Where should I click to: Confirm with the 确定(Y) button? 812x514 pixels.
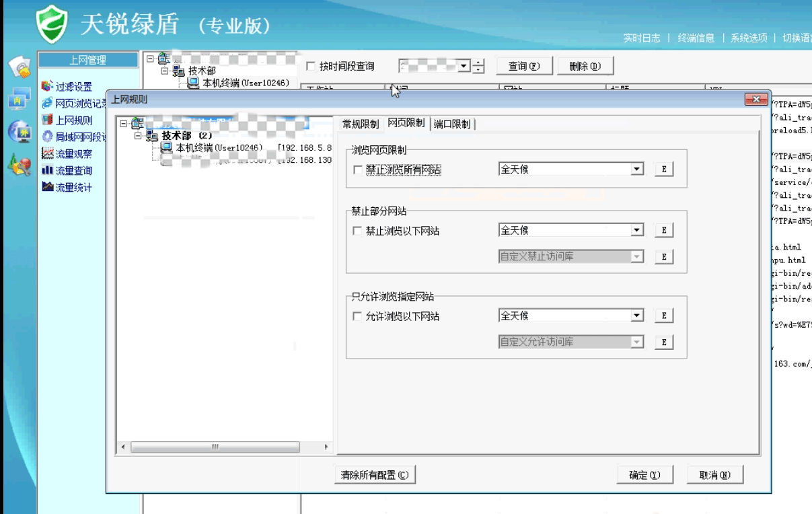[x=645, y=475]
